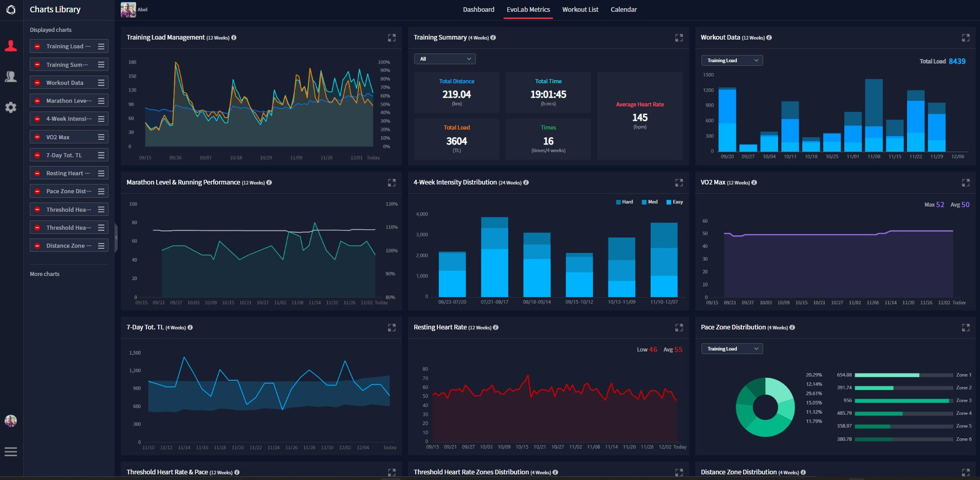980x480 pixels.
Task: Toggle the Hard legend swatch
Action: click(x=619, y=202)
